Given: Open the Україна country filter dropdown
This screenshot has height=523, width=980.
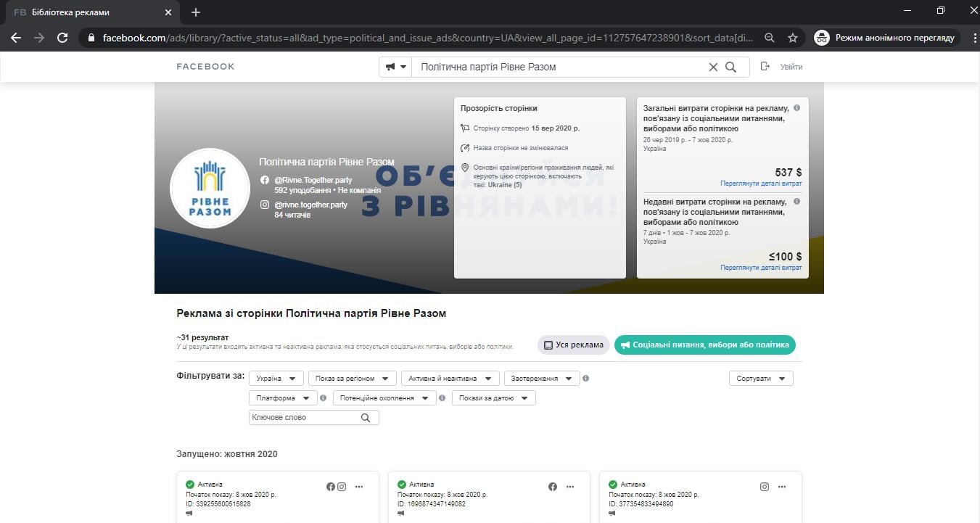Looking at the screenshot, I should click(276, 379).
